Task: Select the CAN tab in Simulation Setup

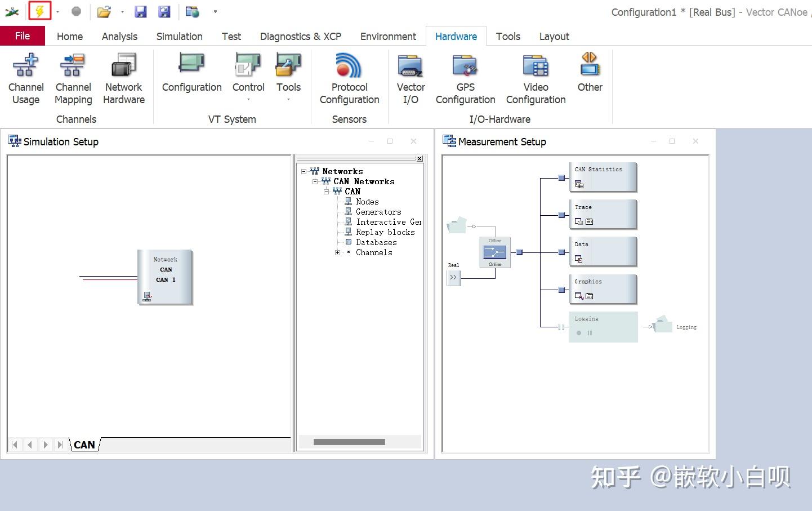Action: (x=84, y=445)
